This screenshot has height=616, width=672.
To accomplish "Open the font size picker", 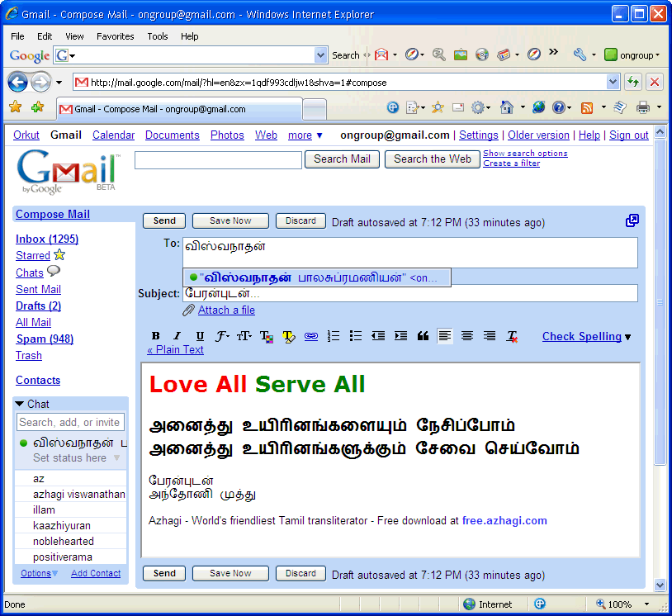I will point(244,336).
